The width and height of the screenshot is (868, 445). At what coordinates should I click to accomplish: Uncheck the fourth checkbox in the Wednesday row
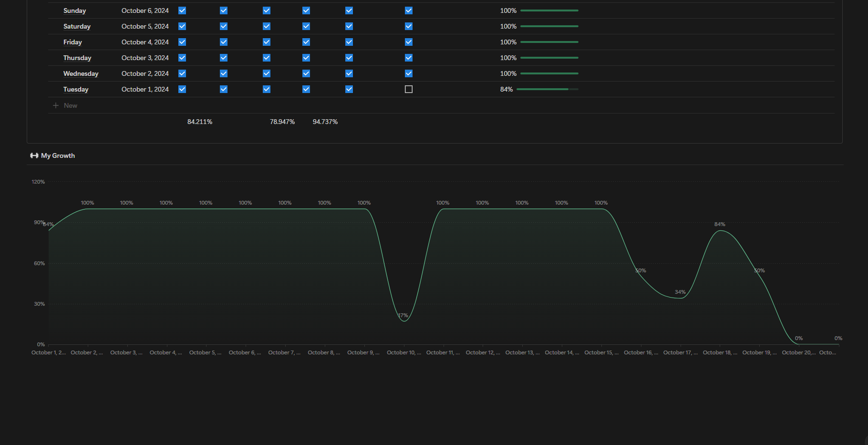click(x=306, y=73)
